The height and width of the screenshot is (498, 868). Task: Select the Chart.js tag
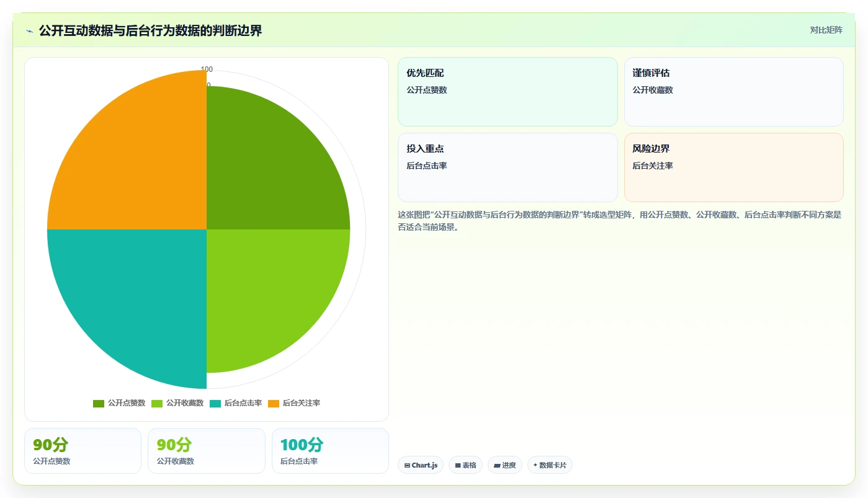click(x=421, y=465)
